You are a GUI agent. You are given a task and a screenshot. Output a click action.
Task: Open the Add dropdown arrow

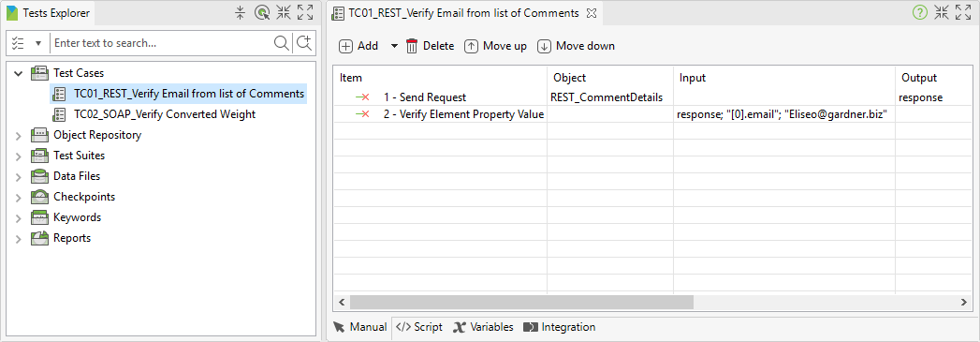(x=394, y=46)
